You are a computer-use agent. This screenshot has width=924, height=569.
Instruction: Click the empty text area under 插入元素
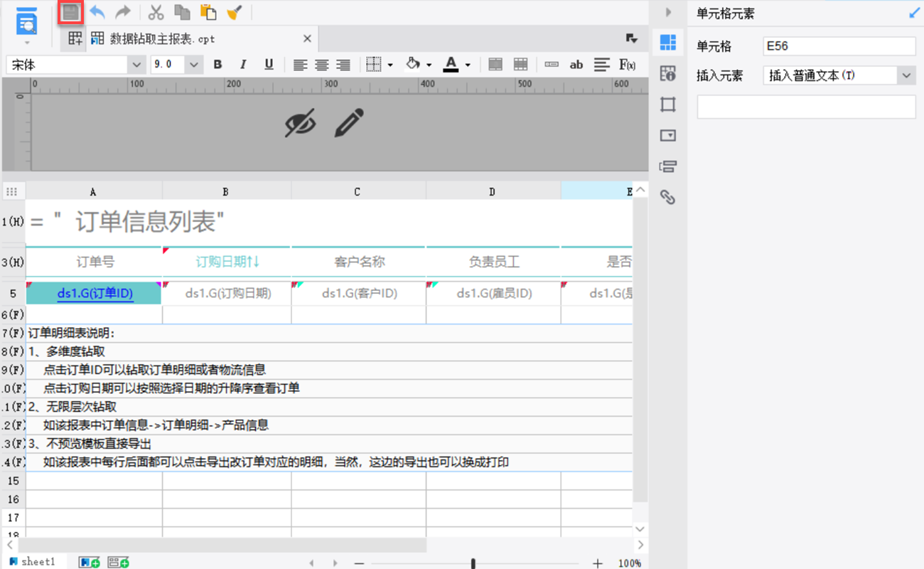point(807,107)
